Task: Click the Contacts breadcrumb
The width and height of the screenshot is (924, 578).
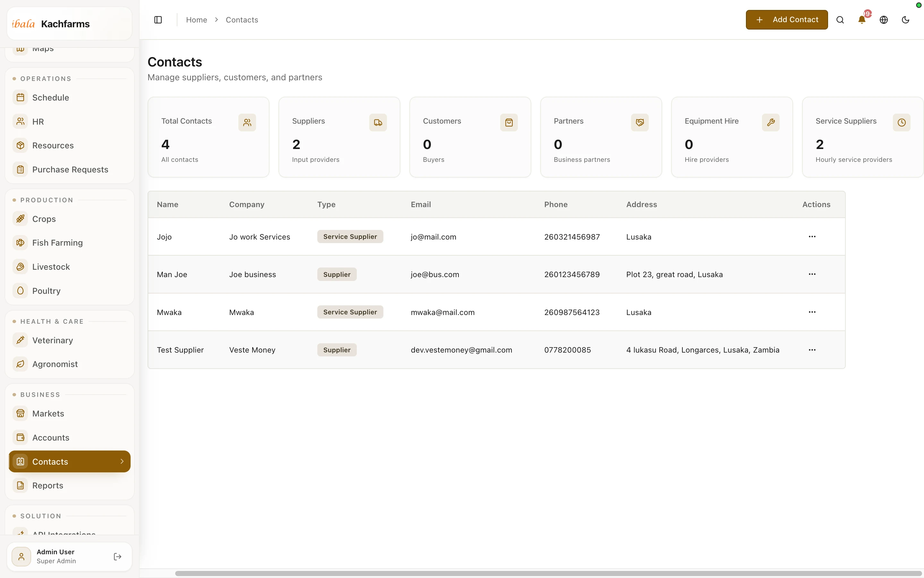Action: (x=242, y=20)
